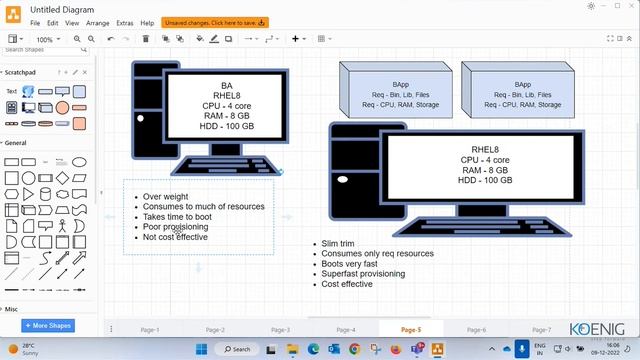This screenshot has width=640, height=360.
Task: Pick the parallelogram shape in General
Action: [x=79, y=178]
